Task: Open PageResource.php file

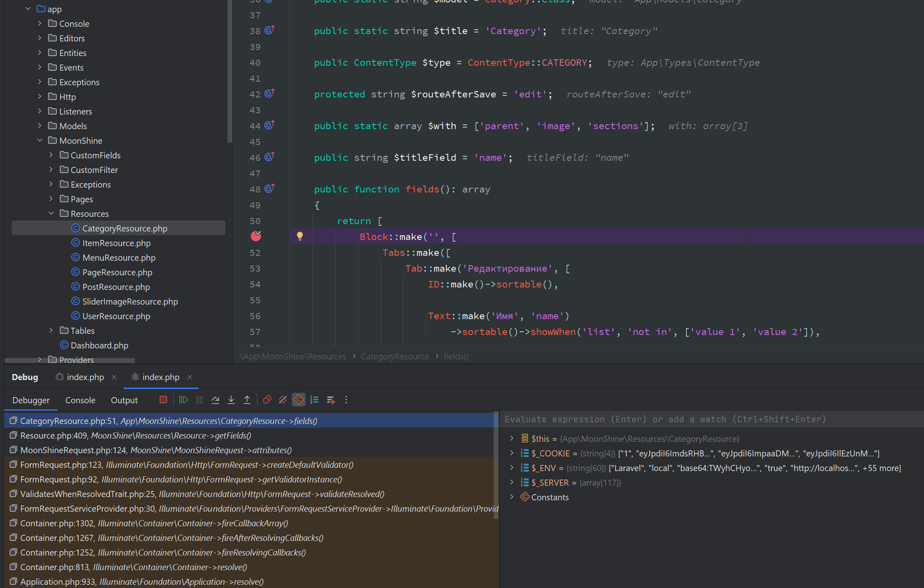Action: (117, 272)
